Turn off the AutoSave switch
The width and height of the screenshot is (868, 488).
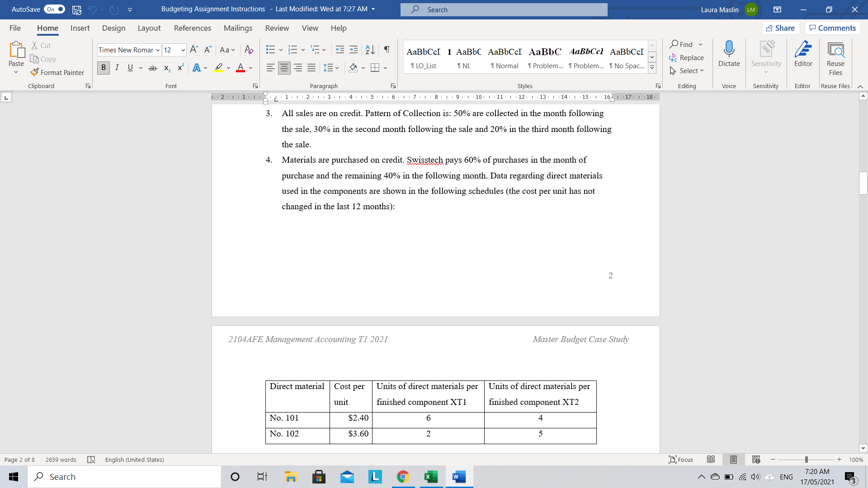pyautogui.click(x=54, y=9)
